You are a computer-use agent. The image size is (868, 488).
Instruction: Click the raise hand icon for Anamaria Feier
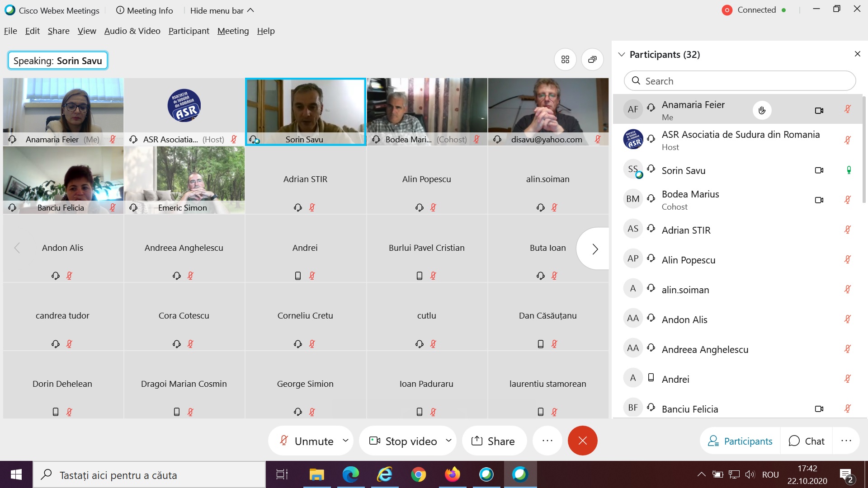click(762, 110)
